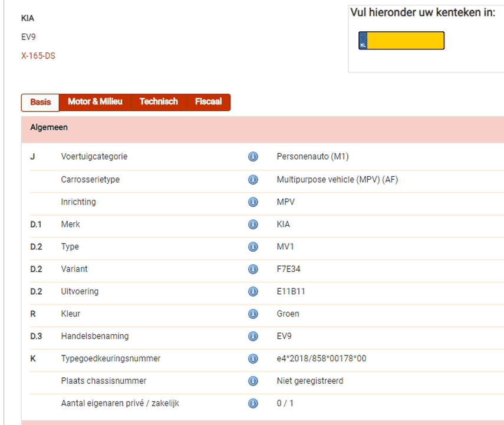
Task: Click the Handelsbenaming value EV9
Action: pyautogui.click(x=284, y=336)
